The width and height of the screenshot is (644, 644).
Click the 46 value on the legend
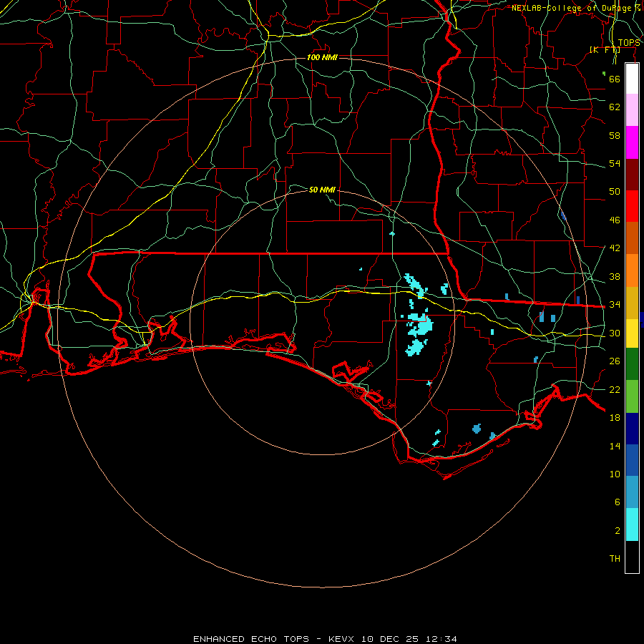615,220
